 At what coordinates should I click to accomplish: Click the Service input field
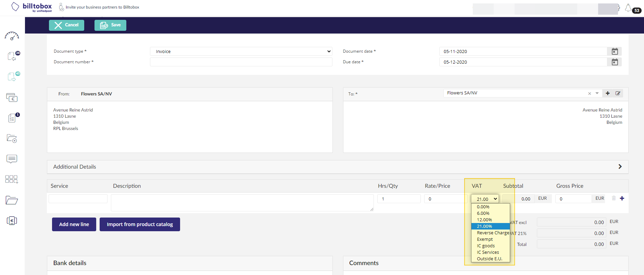pyautogui.click(x=78, y=199)
